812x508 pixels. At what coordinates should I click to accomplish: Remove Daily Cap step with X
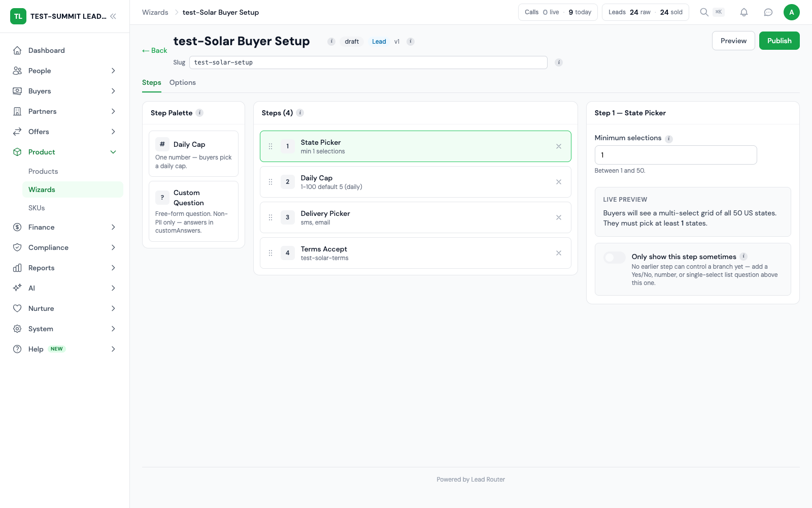pyautogui.click(x=559, y=182)
